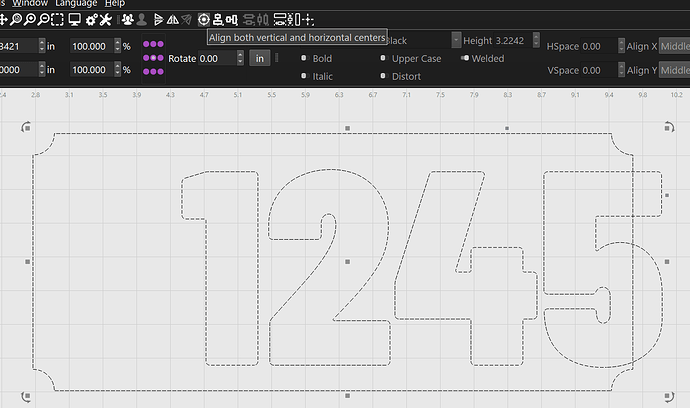The width and height of the screenshot is (690, 408).
Task: Select the center anchor dot in nine-dot grid
Action: click(x=153, y=58)
